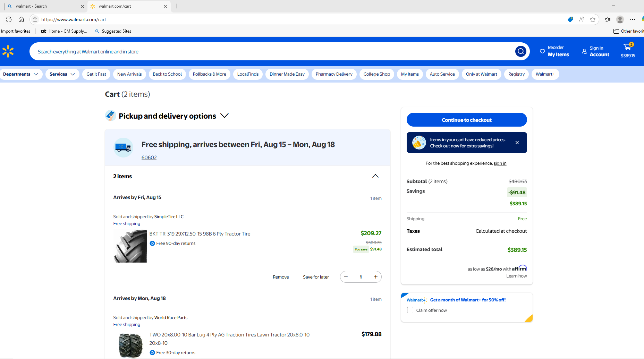This screenshot has width=644, height=359.
Task: Toggle read aloud in address bar
Action: (582, 19)
